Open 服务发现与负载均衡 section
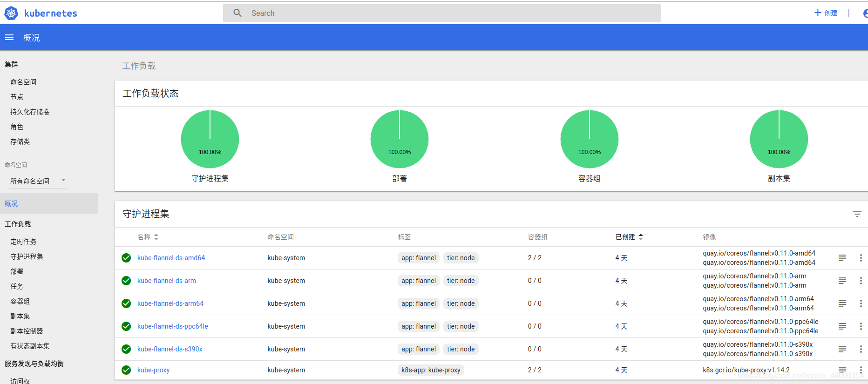The width and height of the screenshot is (868, 384). tap(34, 364)
